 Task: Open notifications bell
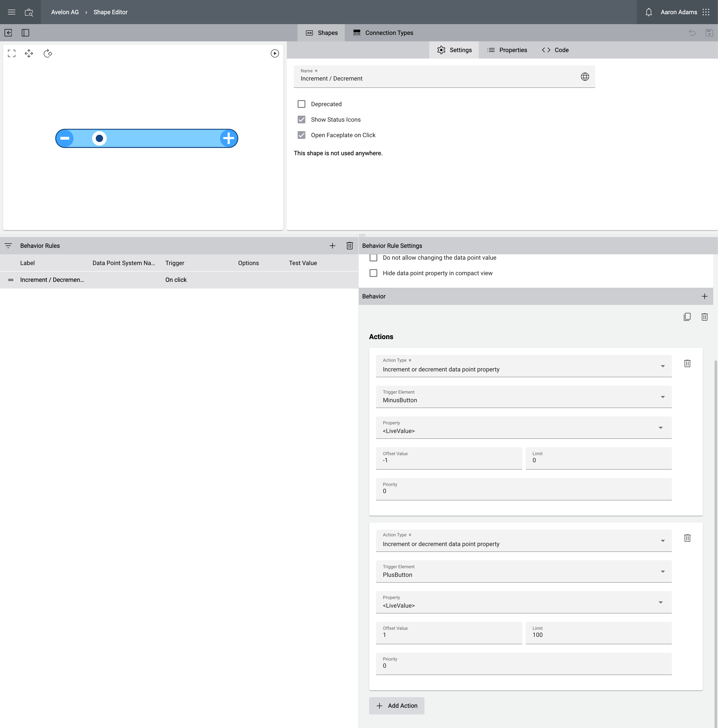click(648, 12)
